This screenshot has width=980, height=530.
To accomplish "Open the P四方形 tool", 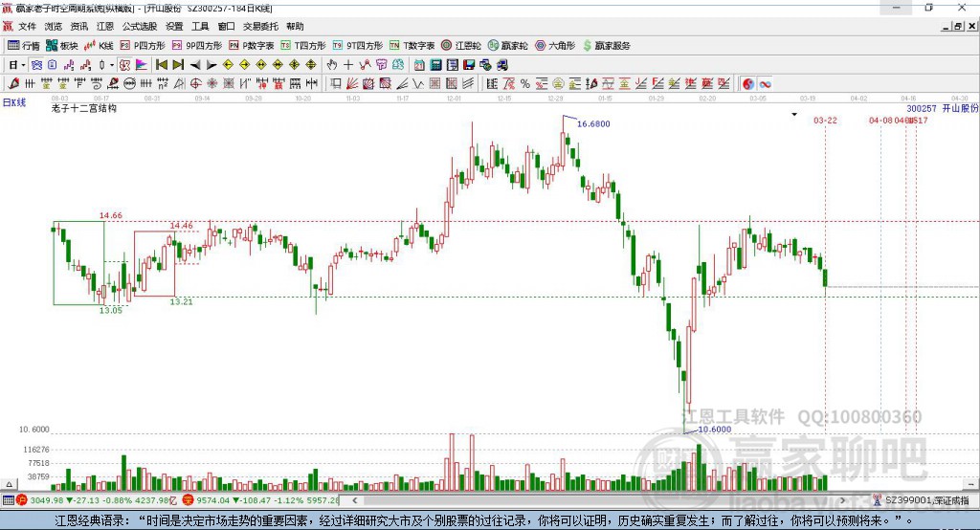I will (x=143, y=46).
